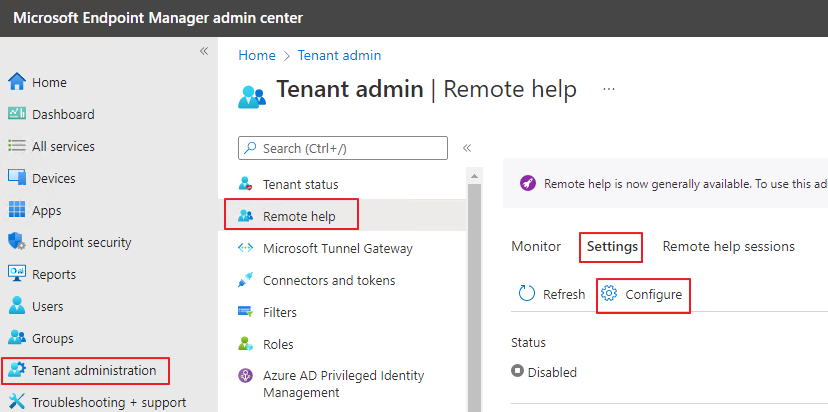The image size is (828, 412).
Task: Click the magnifier icon in search box
Action: pyautogui.click(x=251, y=148)
